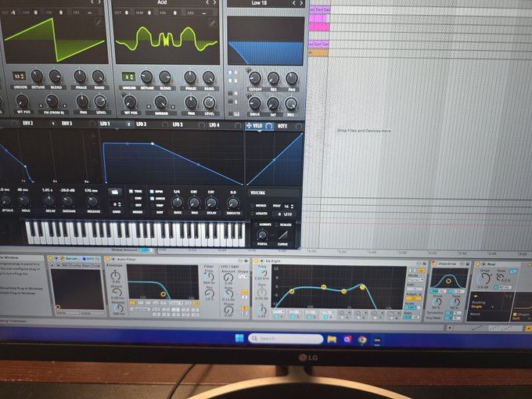The image size is (532, 399).
Task: Click the left arrow beside MIRROR warp label
Action: 149,107
